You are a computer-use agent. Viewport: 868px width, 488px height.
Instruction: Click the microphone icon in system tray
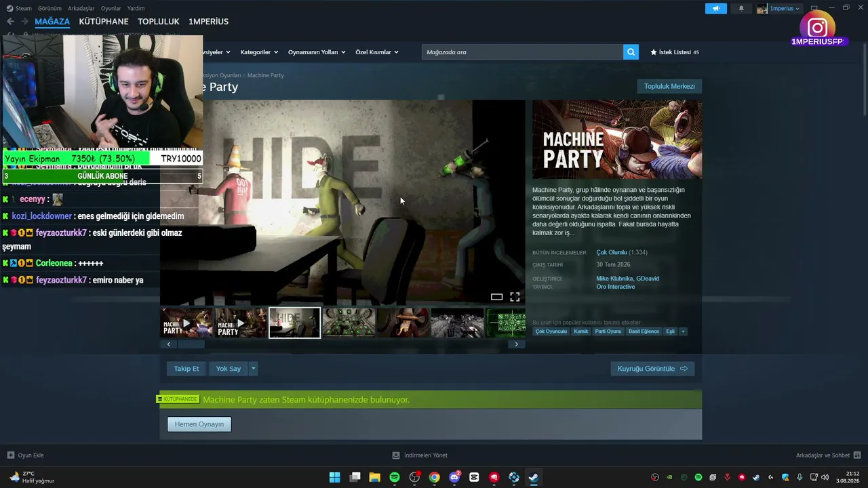tap(800, 477)
